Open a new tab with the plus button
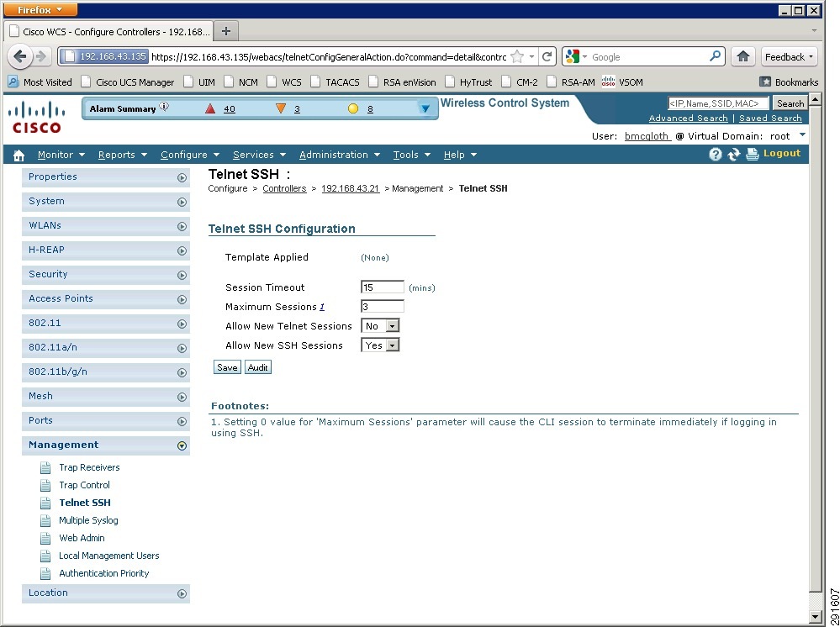Viewport: 840px width, 627px height. tap(226, 31)
